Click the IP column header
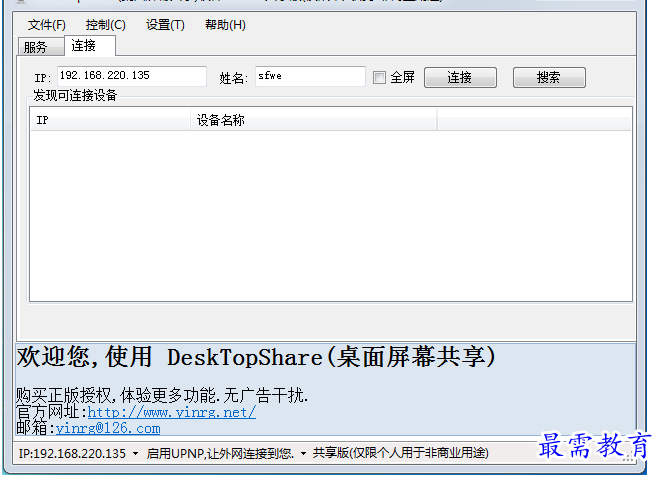This screenshot has width=660, height=477. tap(110, 120)
